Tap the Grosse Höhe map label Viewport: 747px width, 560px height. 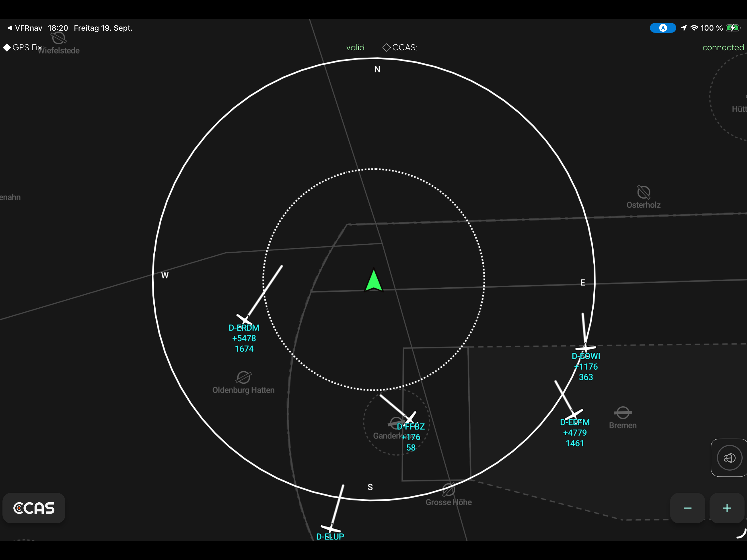(x=448, y=502)
